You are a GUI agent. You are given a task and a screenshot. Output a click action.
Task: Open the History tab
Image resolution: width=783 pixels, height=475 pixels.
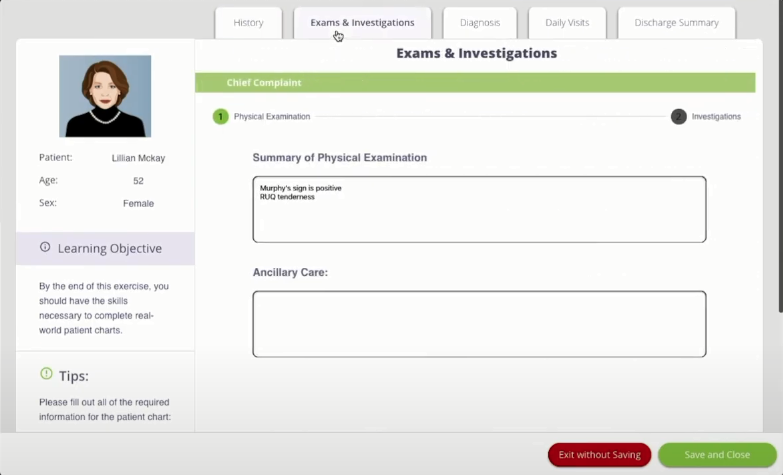tap(248, 23)
